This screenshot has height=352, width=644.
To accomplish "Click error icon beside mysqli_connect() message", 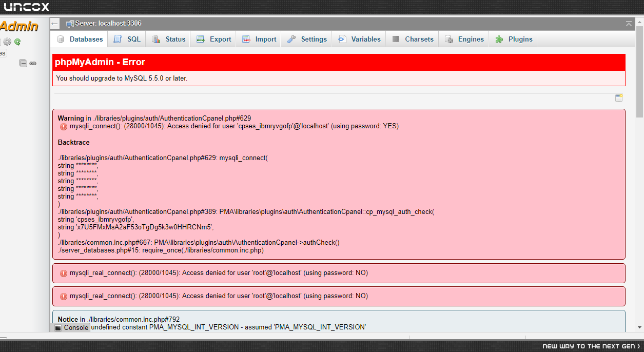I will point(64,126).
